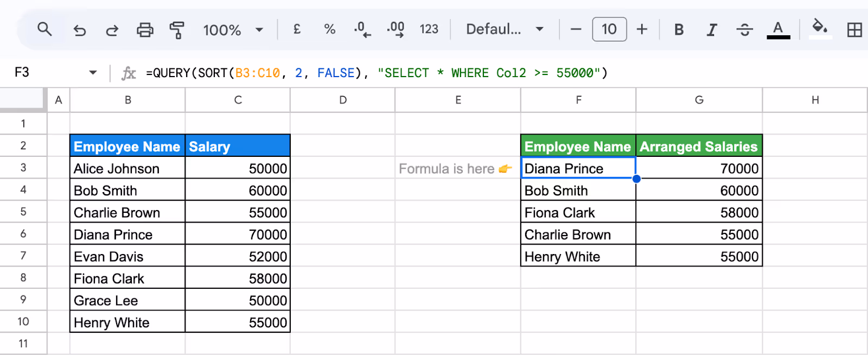Click the fill handle on cell F3

636,179
